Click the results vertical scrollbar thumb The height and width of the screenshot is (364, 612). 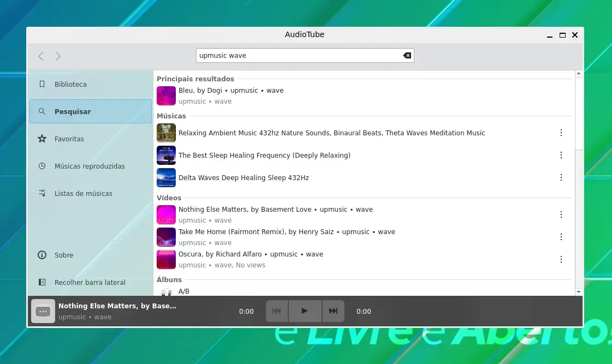click(579, 114)
